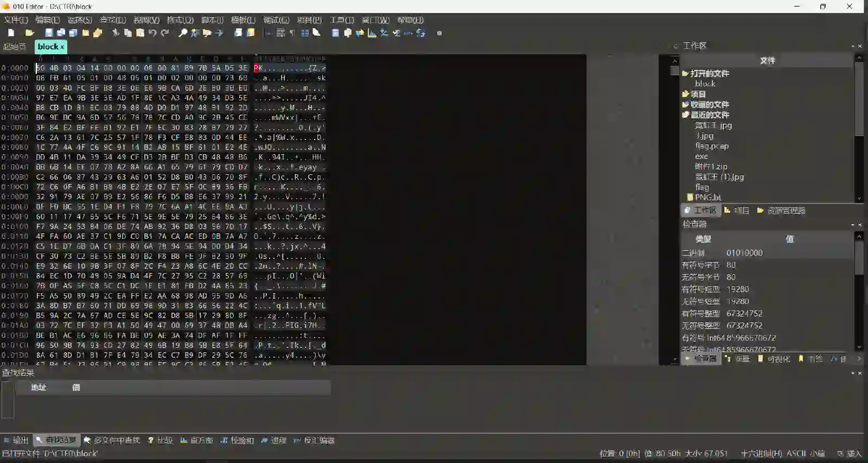This screenshot has width=868, height=463.
Task: Open the 文件(F) menu
Action: point(16,20)
